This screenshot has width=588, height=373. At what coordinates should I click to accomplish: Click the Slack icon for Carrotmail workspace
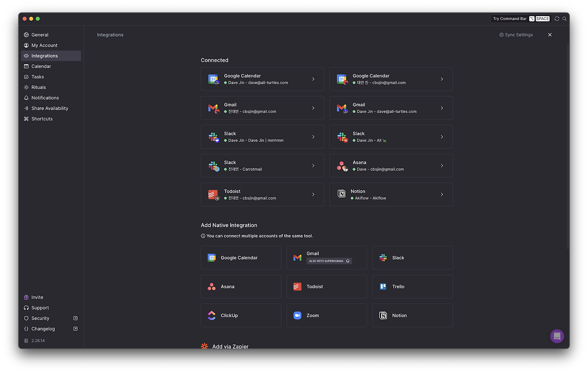213,166
